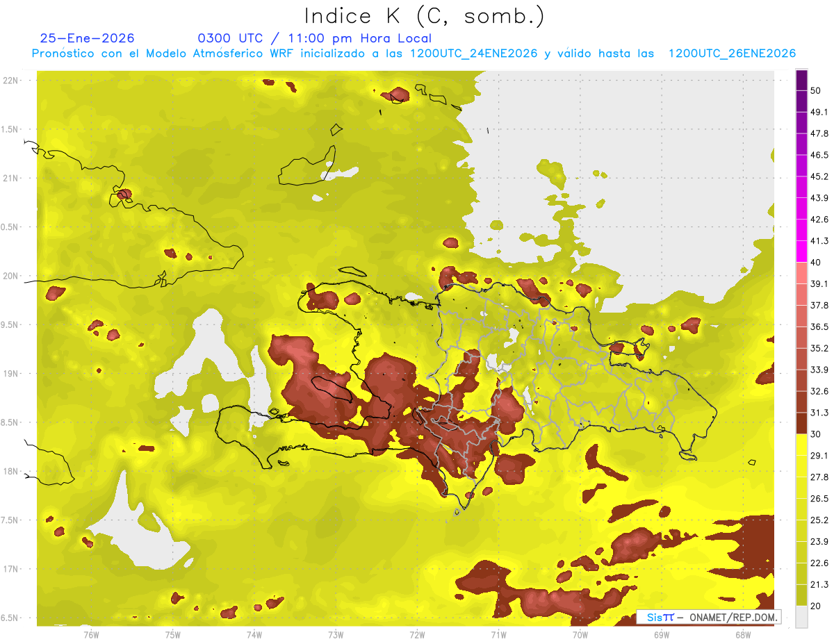Click the color bar value "31.3"
Image resolution: width=834 pixels, height=644 pixels.
click(x=819, y=413)
